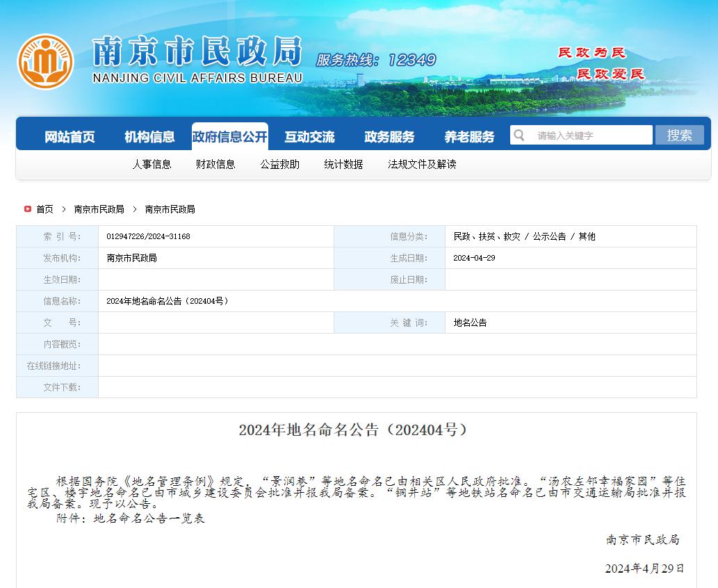The width and height of the screenshot is (718, 588).
Task: Open the 网站首页 navigation tab
Action: click(x=70, y=137)
